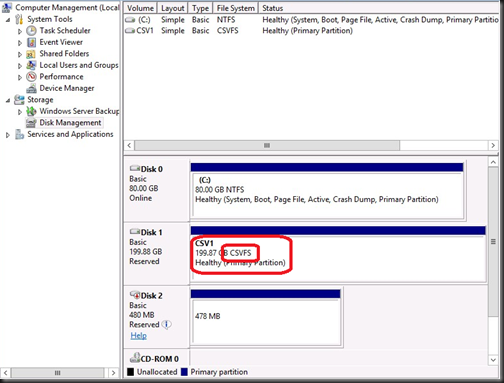Click the Shared Folders icon
This screenshot has width=504, height=383.
click(x=31, y=54)
